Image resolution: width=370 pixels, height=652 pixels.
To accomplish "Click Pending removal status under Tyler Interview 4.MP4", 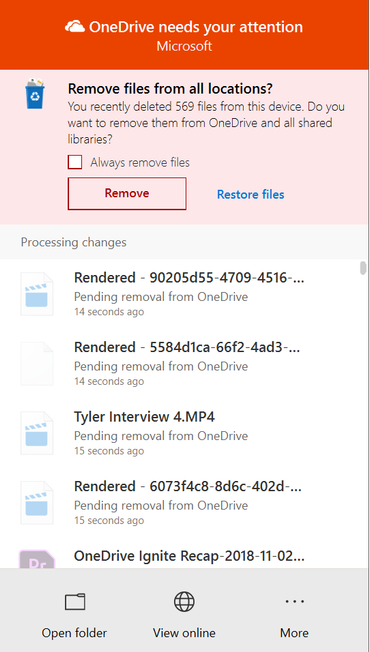I will 161,436.
